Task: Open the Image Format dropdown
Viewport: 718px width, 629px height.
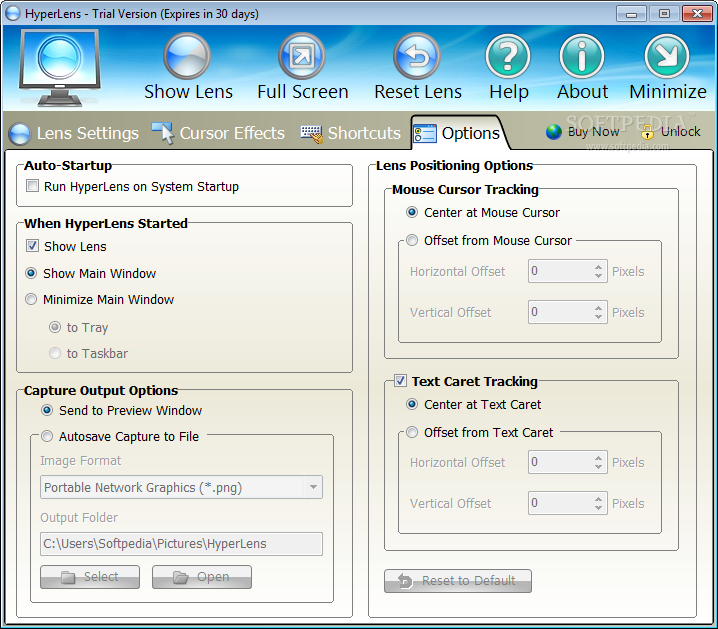Action: click(x=181, y=487)
